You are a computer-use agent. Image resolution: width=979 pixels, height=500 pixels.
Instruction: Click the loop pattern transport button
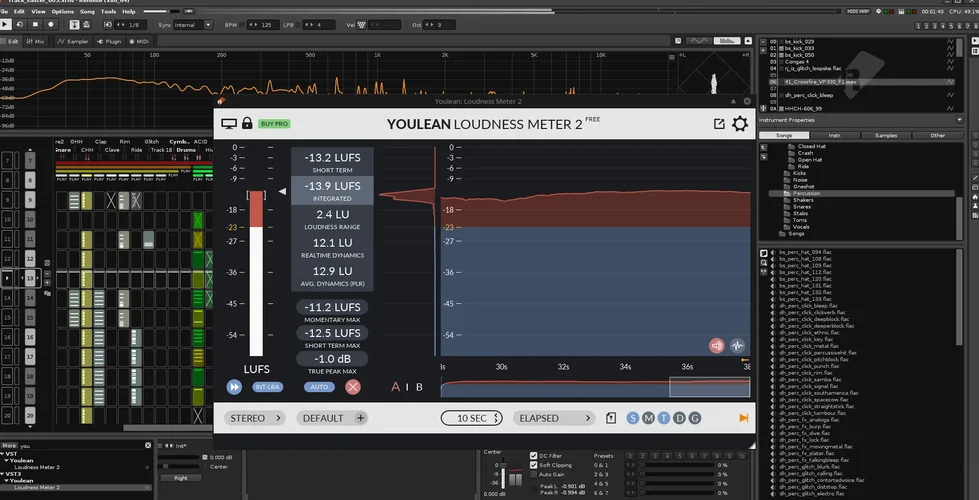point(20,24)
